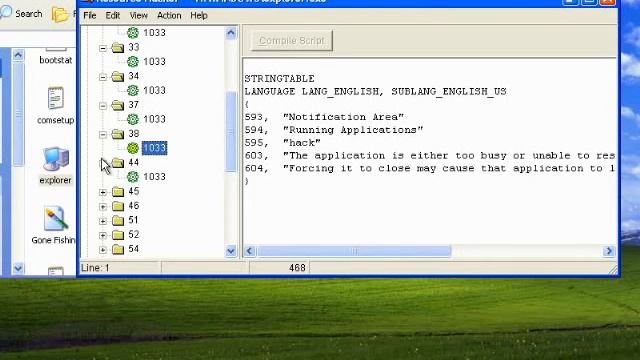Select explorer file icon in background window

(x=55, y=166)
